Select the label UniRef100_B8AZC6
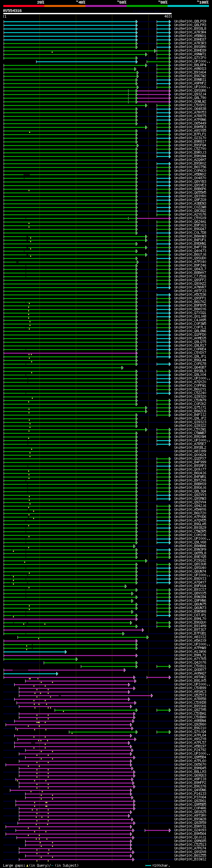Screen dimensions: 212x868 click(190, 411)
